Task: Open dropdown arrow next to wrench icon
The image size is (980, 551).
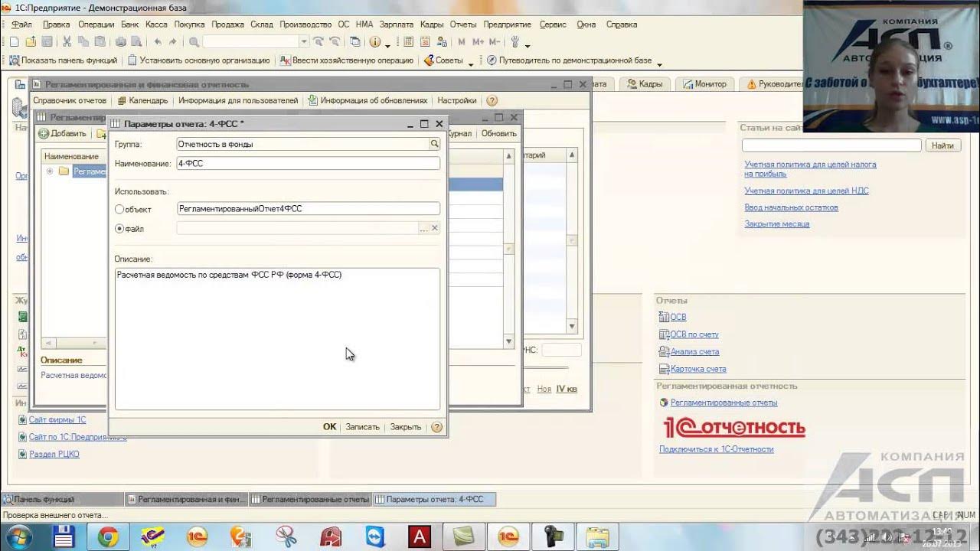Action: coord(528,44)
